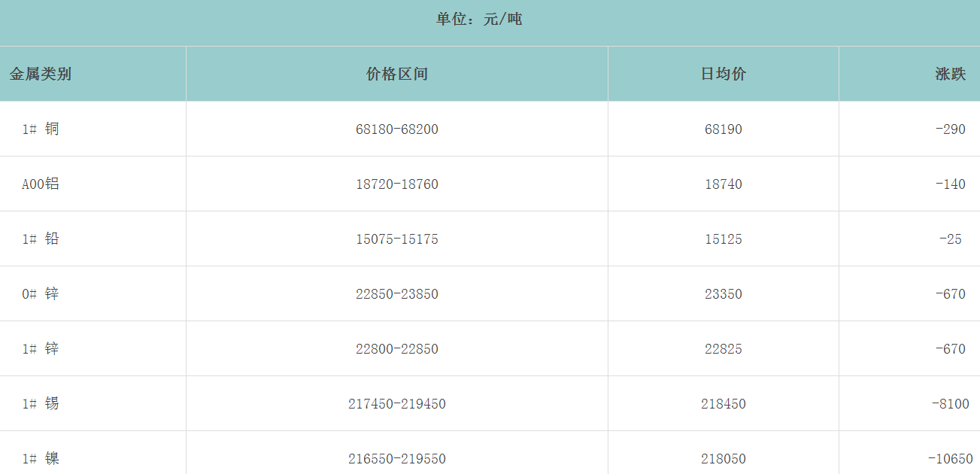The width and height of the screenshot is (980, 474).
Task: Click the 22825 daily average cell
Action: pos(724,349)
